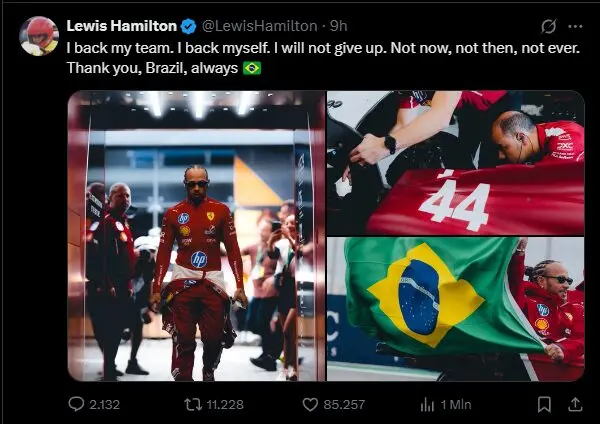Open the Brazilian flag photo
This screenshot has height=424, width=600.
[455, 309]
